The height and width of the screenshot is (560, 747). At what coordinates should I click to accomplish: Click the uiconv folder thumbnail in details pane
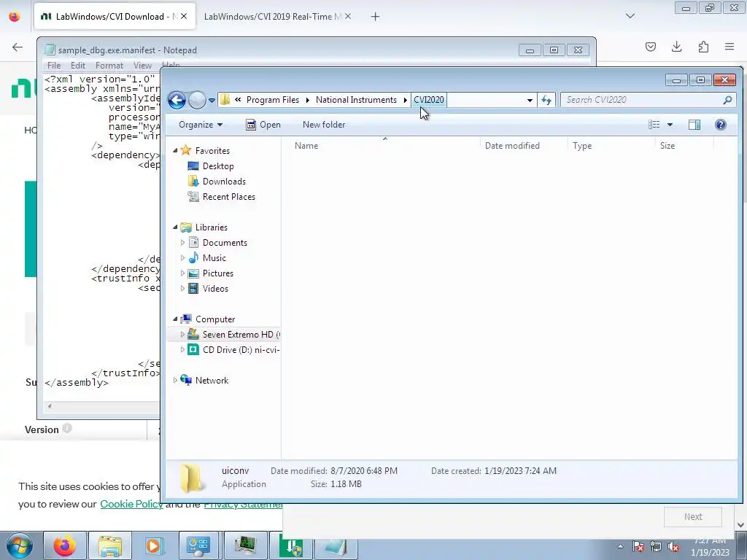[192, 477]
